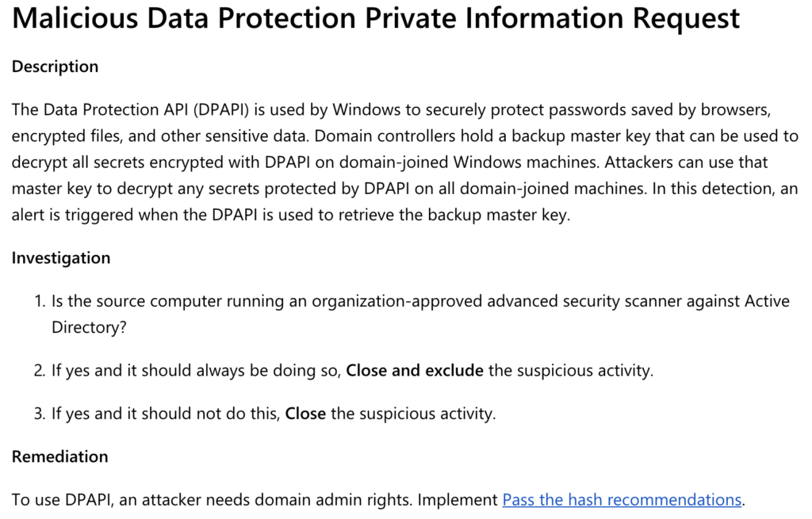The height and width of the screenshot is (519, 812).
Task: Click the words To use DPAPI
Action: pos(56,500)
